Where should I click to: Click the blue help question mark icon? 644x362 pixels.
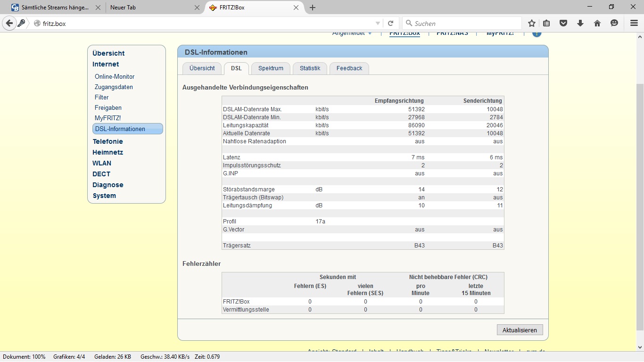[x=537, y=33]
